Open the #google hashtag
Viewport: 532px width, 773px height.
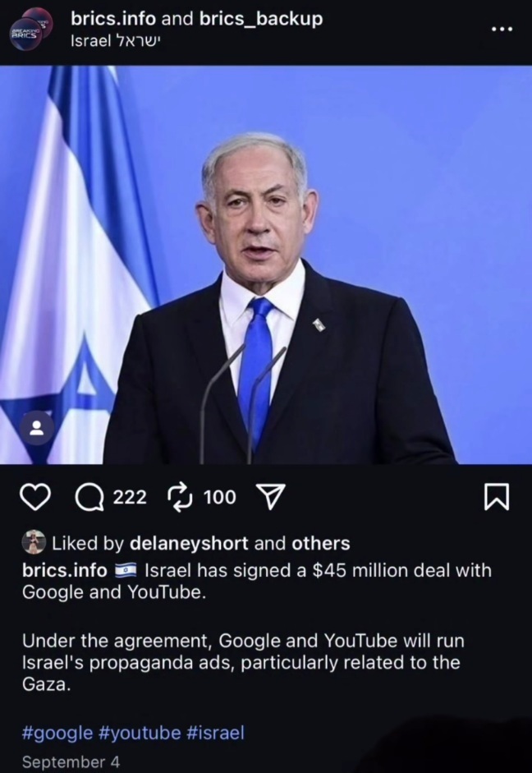click(x=57, y=733)
